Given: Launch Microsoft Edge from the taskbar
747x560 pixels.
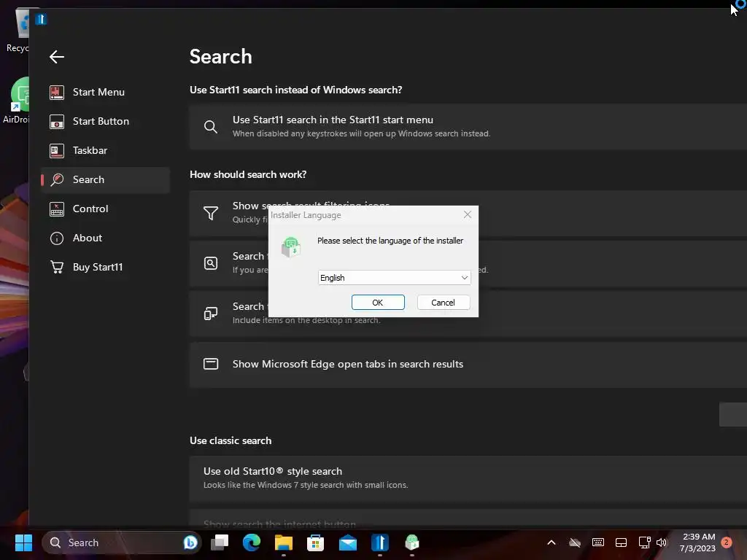Looking at the screenshot, I should pyautogui.click(x=252, y=542).
